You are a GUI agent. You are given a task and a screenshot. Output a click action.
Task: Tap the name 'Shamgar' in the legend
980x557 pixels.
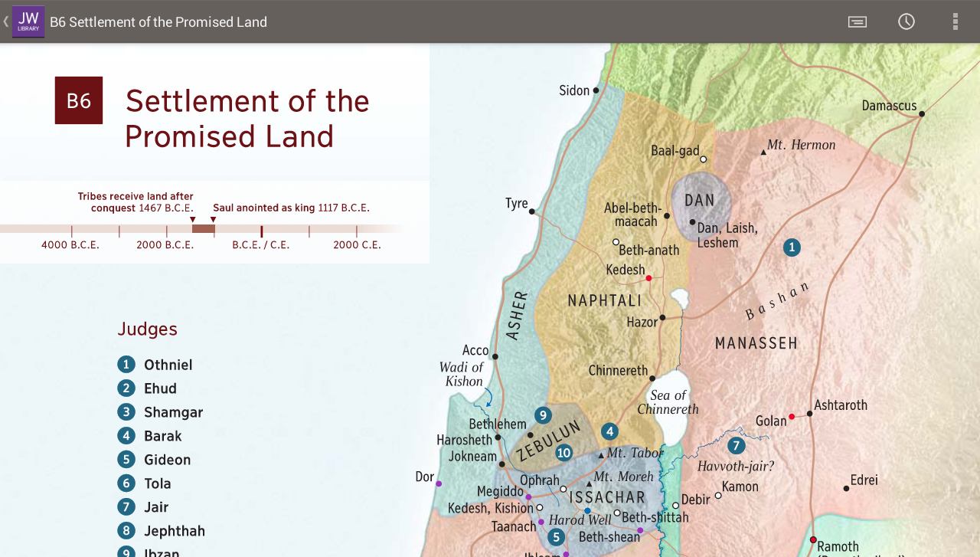coord(174,412)
